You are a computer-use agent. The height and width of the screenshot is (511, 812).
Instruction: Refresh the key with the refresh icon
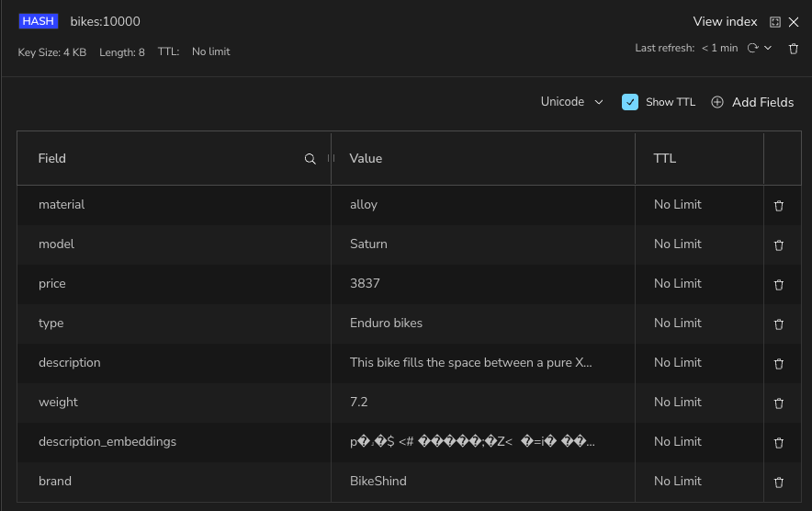coord(752,48)
